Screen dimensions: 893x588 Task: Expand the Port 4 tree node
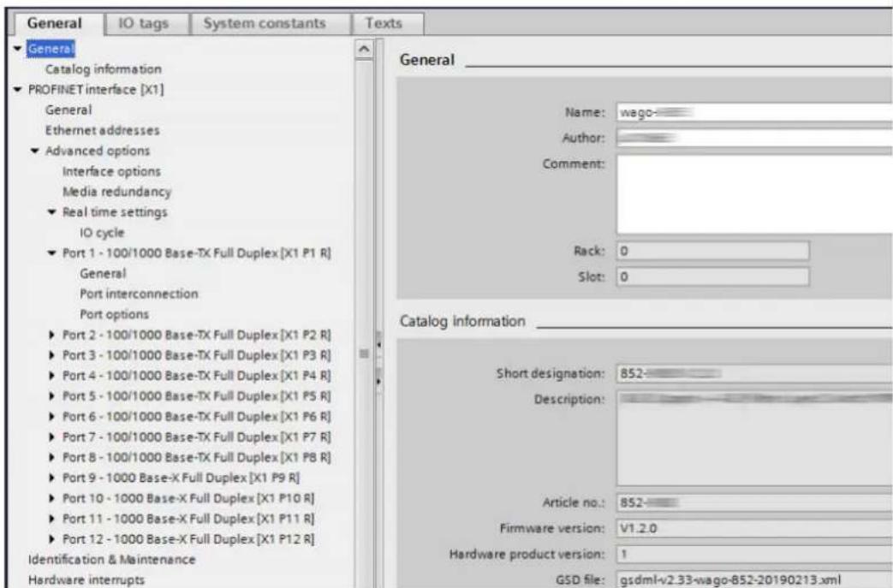pyautogui.click(x=52, y=377)
